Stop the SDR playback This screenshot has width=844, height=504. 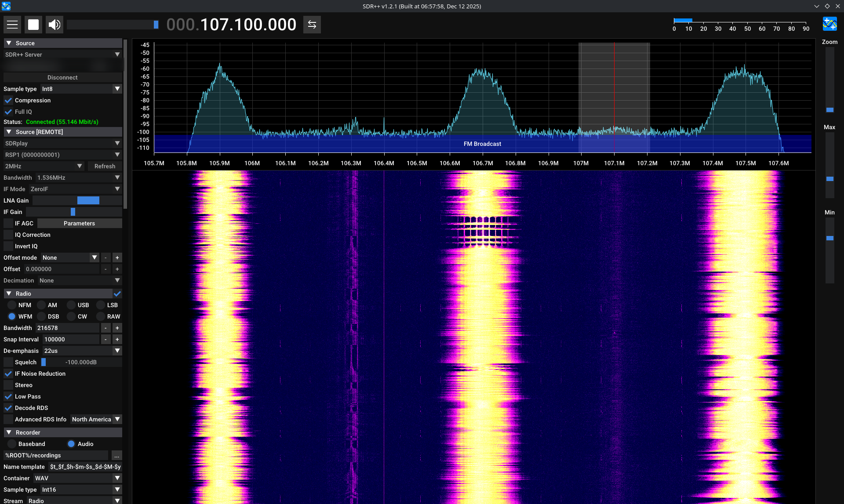coord(33,25)
